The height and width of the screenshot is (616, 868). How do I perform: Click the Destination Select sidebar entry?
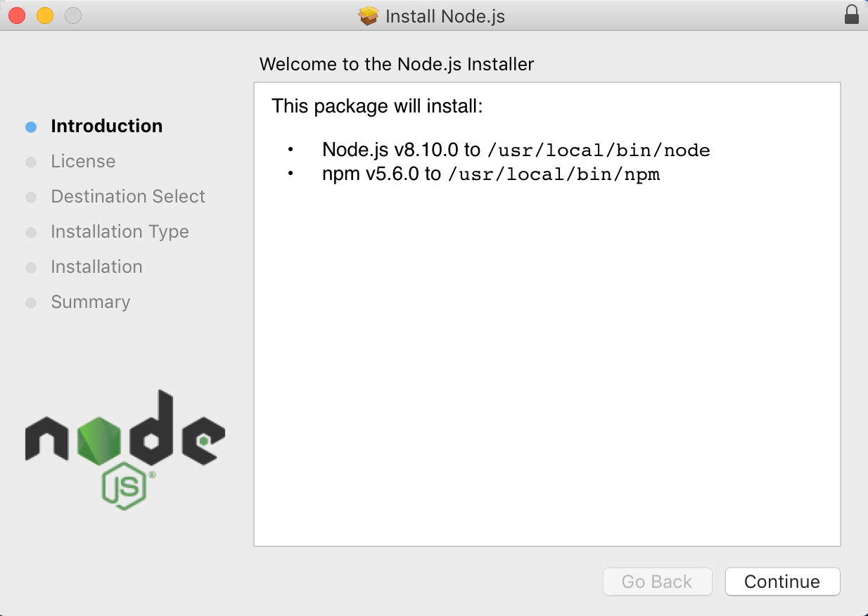[127, 196]
